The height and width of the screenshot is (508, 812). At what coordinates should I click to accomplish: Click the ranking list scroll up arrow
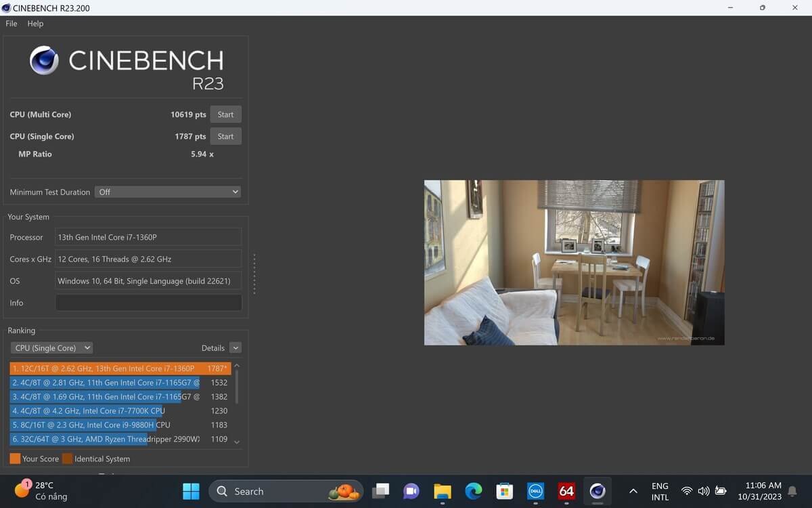(x=237, y=366)
